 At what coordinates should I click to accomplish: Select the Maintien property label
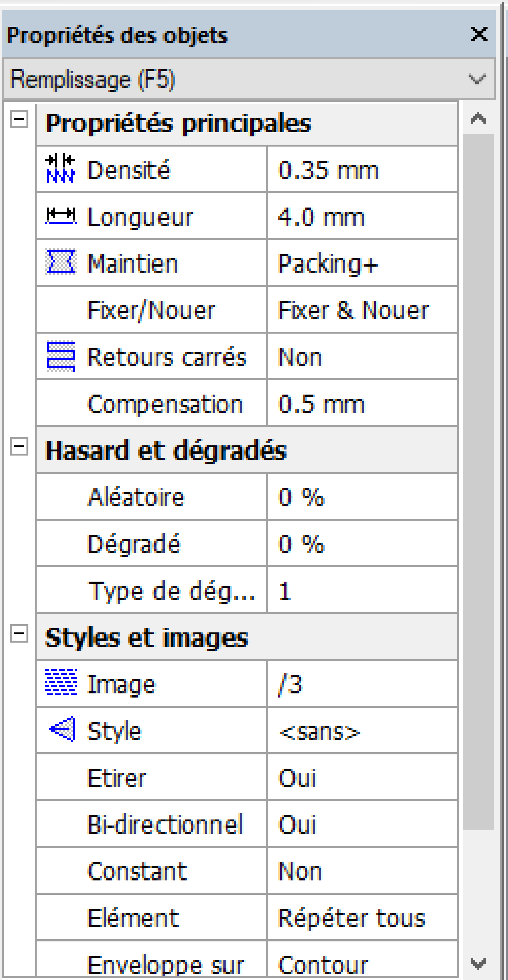click(133, 263)
